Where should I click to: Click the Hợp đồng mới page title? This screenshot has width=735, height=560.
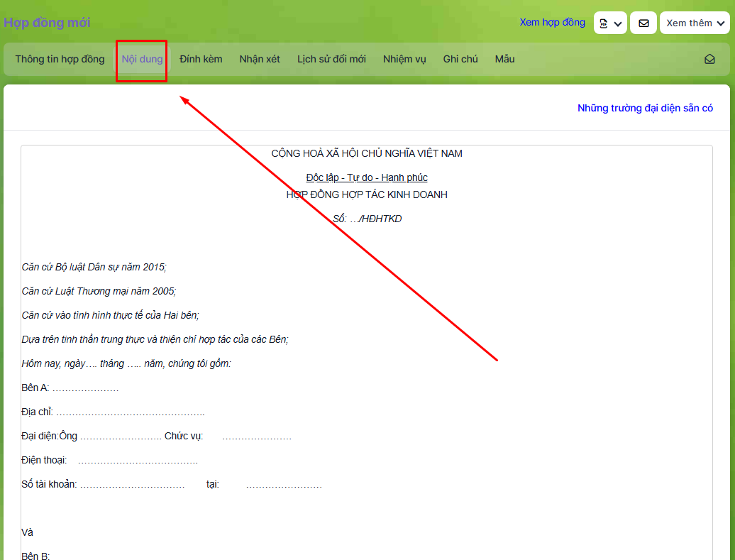tap(47, 23)
